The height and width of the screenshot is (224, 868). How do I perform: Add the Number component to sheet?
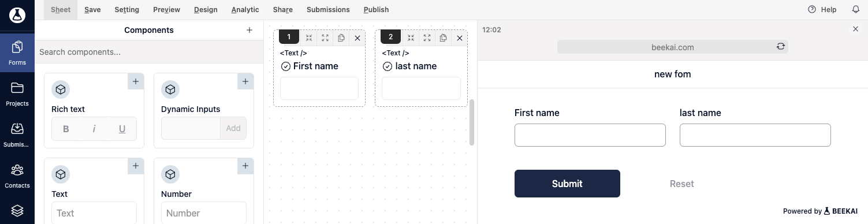[245, 166]
